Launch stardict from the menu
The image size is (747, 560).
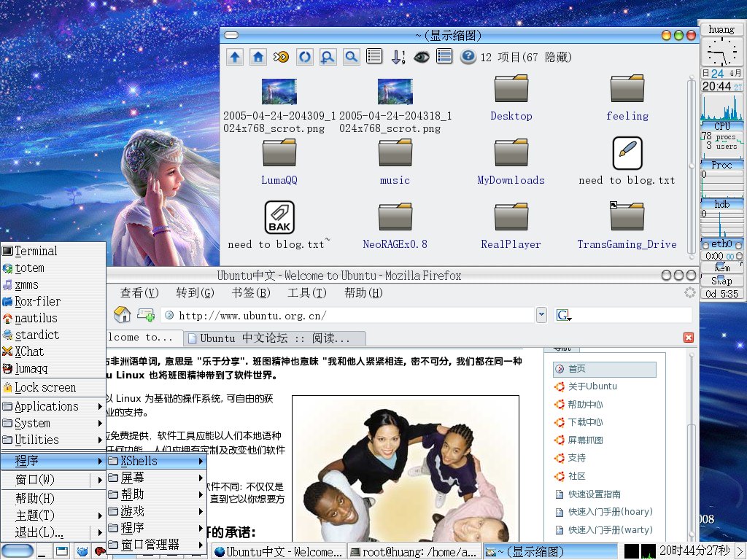(53, 335)
